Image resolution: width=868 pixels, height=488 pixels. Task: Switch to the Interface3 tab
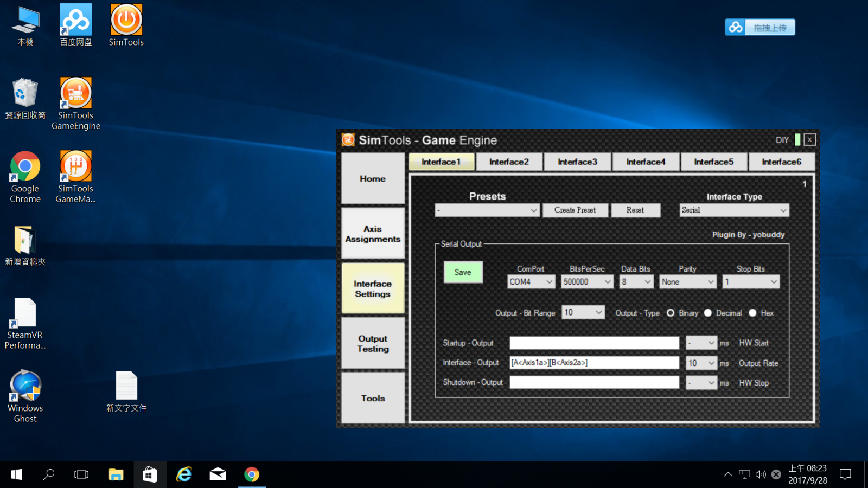(x=577, y=162)
